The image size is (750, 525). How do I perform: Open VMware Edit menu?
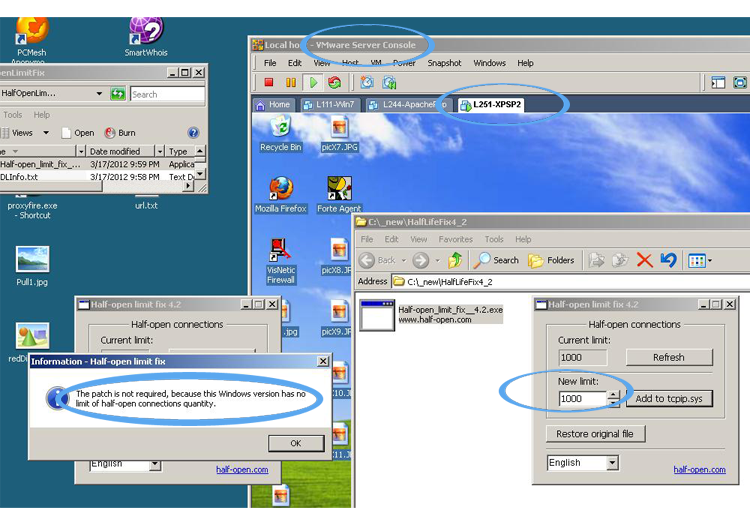coord(295,63)
